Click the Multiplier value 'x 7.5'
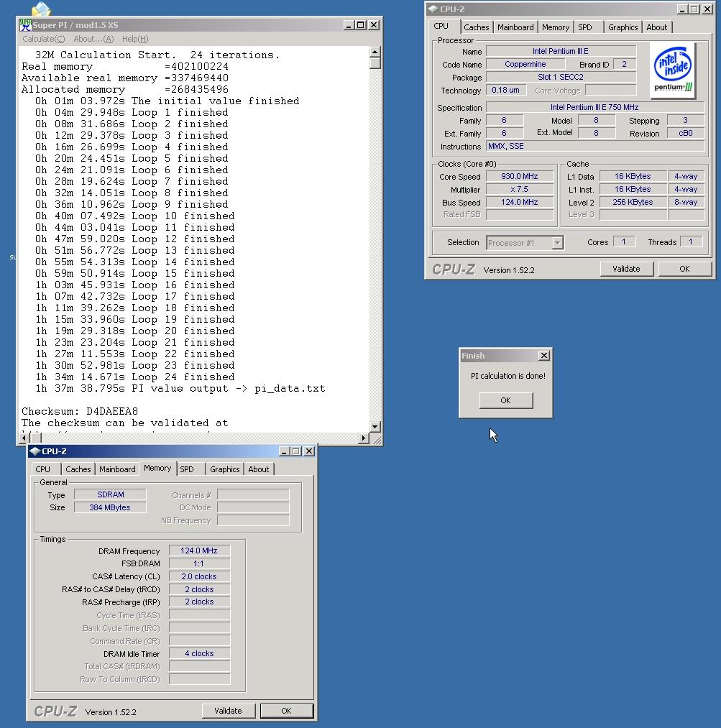The width and height of the screenshot is (721, 728). coord(520,190)
